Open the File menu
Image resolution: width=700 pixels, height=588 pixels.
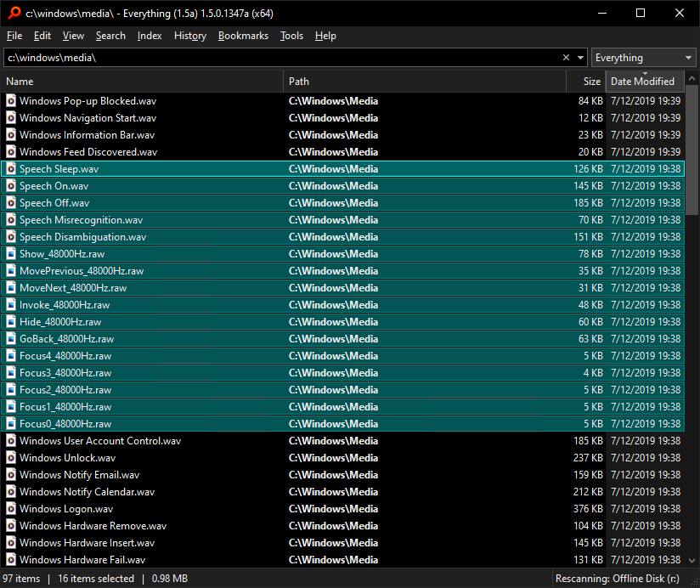[14, 36]
